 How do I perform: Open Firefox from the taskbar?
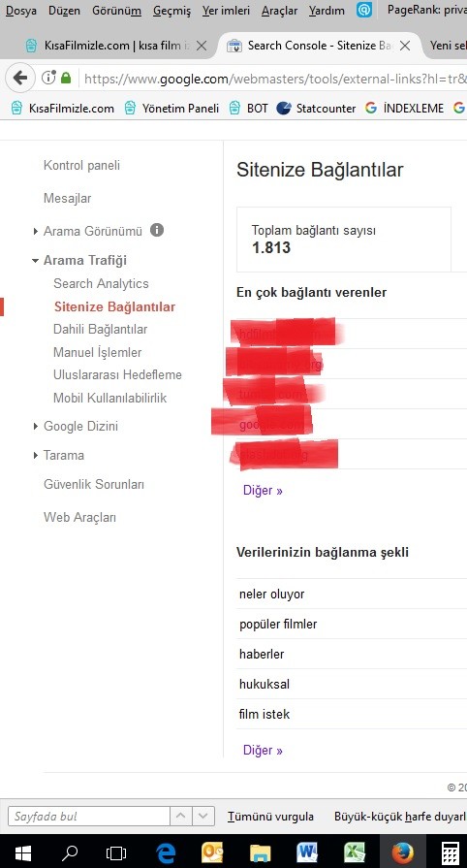[x=403, y=852]
